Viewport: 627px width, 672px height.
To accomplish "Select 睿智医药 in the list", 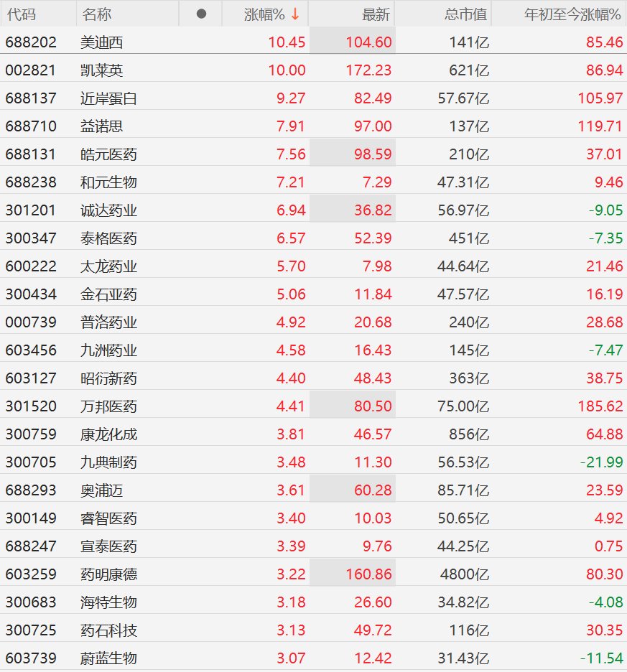I will click(108, 518).
